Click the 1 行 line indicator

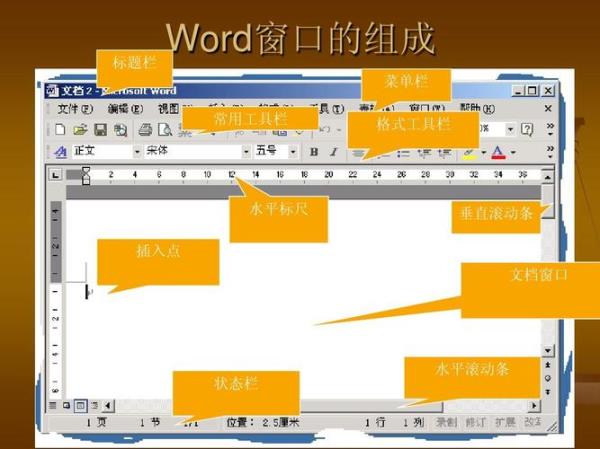pyautogui.click(x=375, y=422)
